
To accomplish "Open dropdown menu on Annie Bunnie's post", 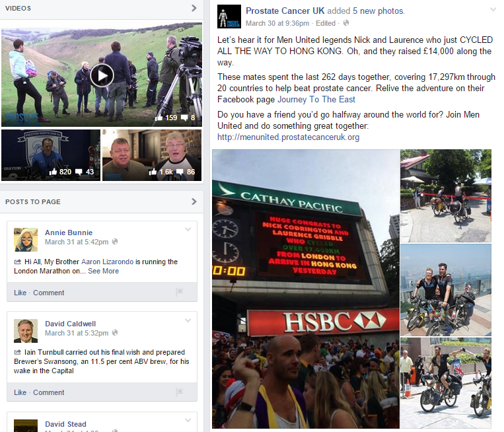I will coord(188,229).
